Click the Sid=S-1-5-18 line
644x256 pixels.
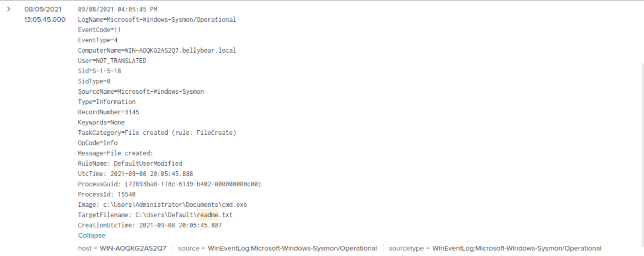tap(99, 71)
